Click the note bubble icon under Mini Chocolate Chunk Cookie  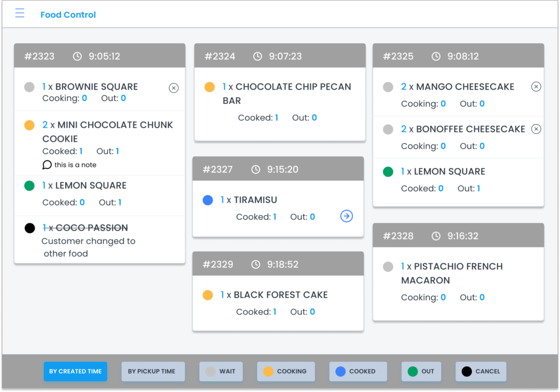pos(46,165)
